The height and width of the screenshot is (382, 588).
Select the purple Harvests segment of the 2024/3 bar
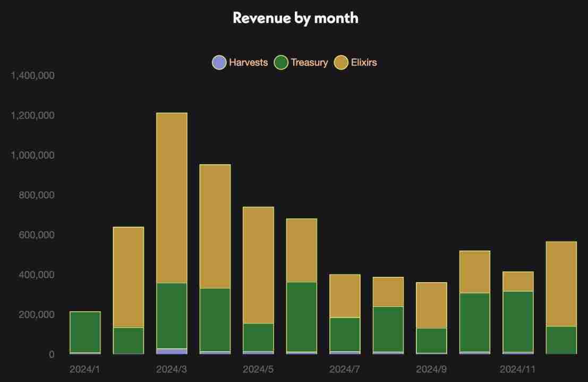[172, 351]
